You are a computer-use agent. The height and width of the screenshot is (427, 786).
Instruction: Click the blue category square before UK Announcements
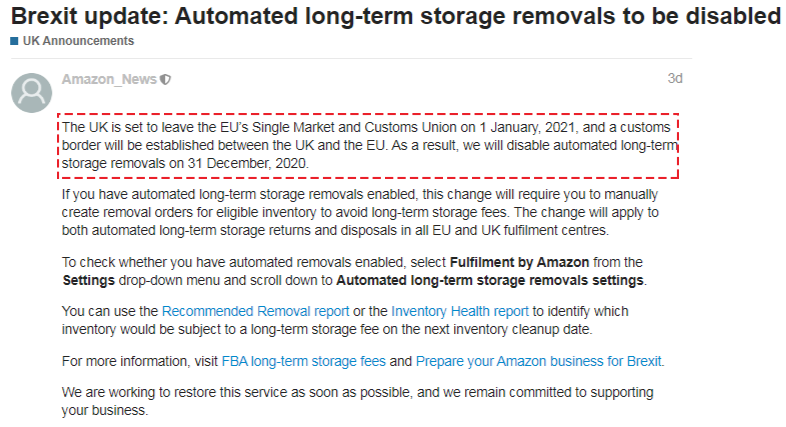14,41
